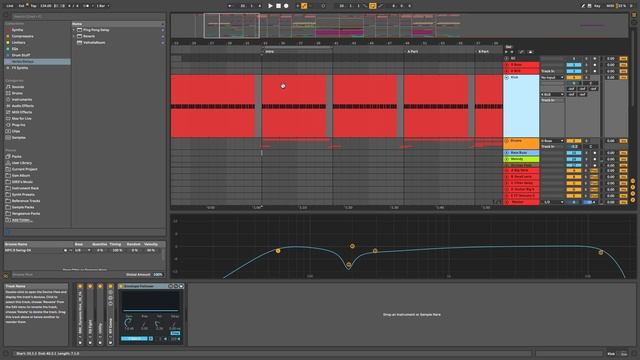Select the FX Synths collection
Screen dimensions: 640x360
pos(20,68)
